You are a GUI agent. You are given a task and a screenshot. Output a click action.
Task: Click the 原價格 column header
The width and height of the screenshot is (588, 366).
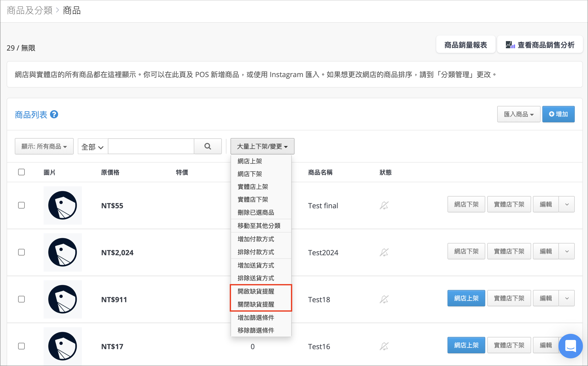(110, 172)
